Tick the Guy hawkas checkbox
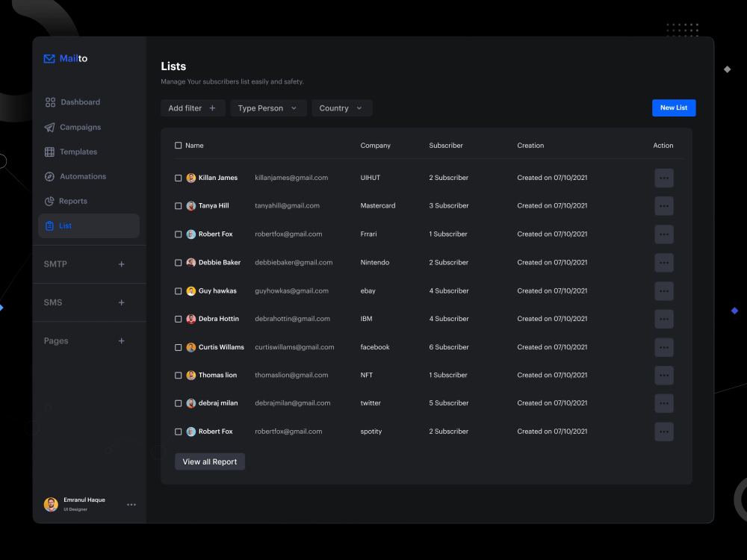The height and width of the screenshot is (560, 747). pos(179,291)
